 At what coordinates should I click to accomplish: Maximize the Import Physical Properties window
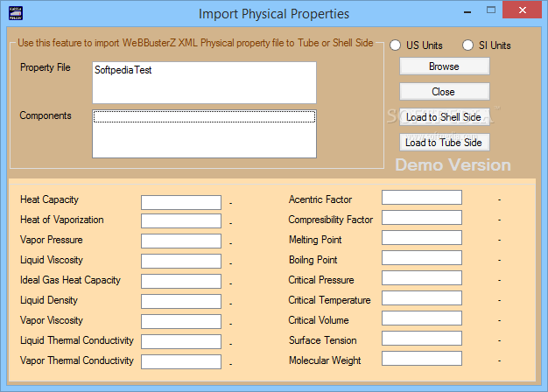491,10
